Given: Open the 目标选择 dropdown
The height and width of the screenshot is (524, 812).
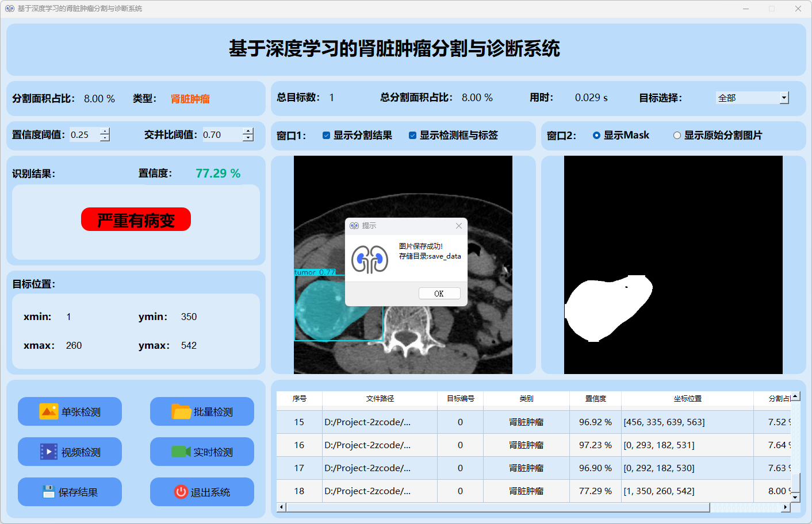Looking at the screenshot, I should [x=784, y=98].
